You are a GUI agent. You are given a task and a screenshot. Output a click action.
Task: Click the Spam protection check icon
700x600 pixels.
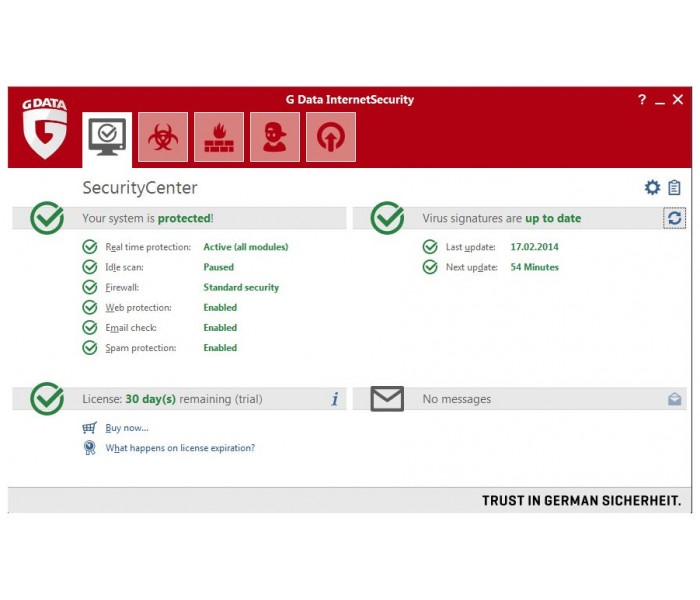[x=90, y=347]
